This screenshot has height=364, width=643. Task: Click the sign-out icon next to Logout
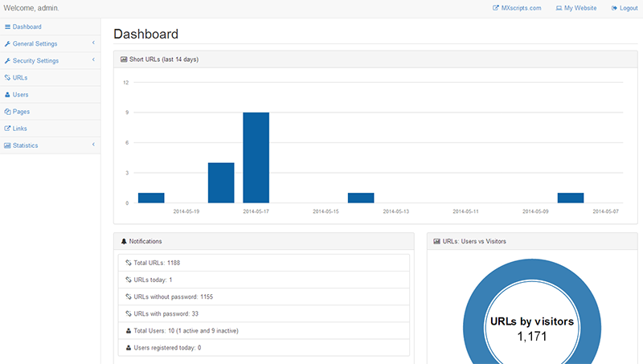click(614, 8)
